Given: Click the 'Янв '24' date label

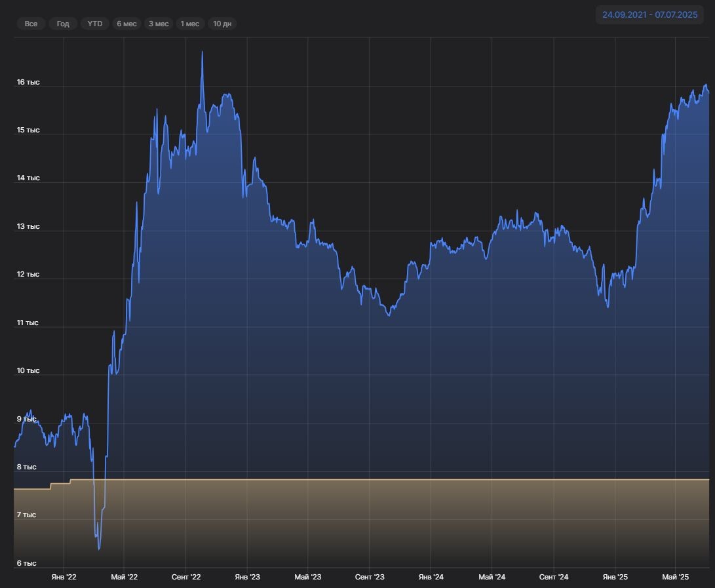Looking at the screenshot, I should coord(431,577).
